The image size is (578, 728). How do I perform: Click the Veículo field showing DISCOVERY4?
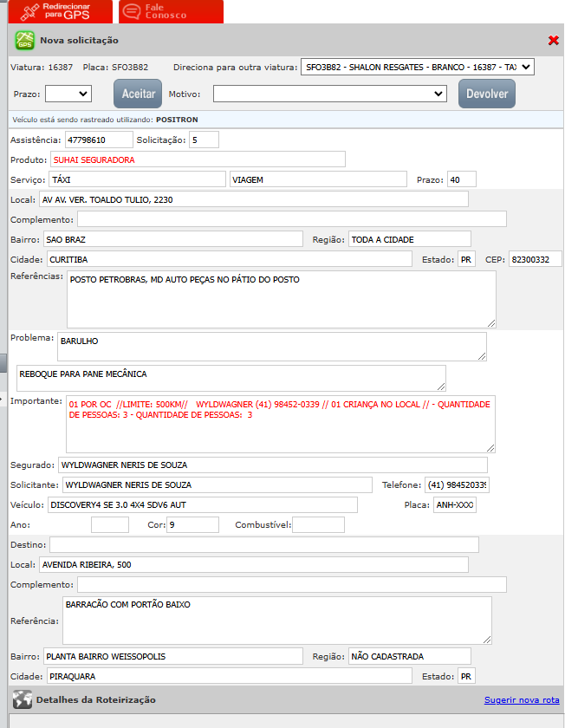click(x=202, y=504)
